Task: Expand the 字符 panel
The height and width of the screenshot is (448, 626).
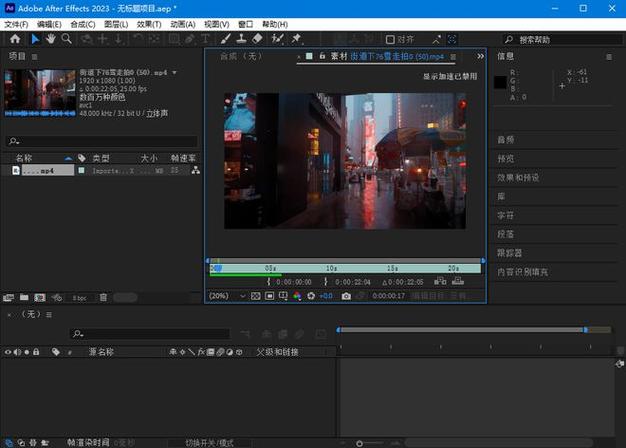Action: [x=505, y=216]
